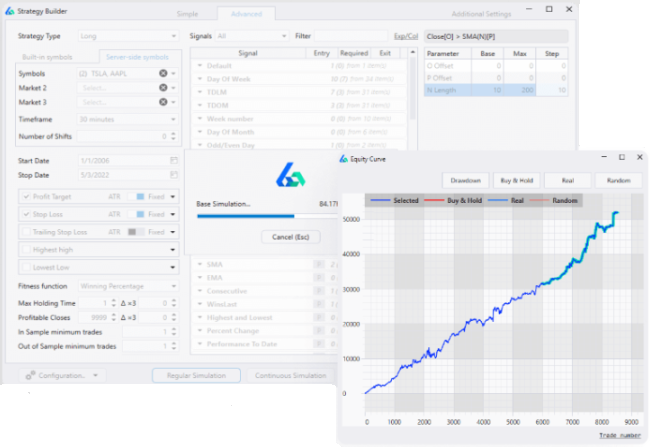Click P badge on Percent Change row

(319, 331)
